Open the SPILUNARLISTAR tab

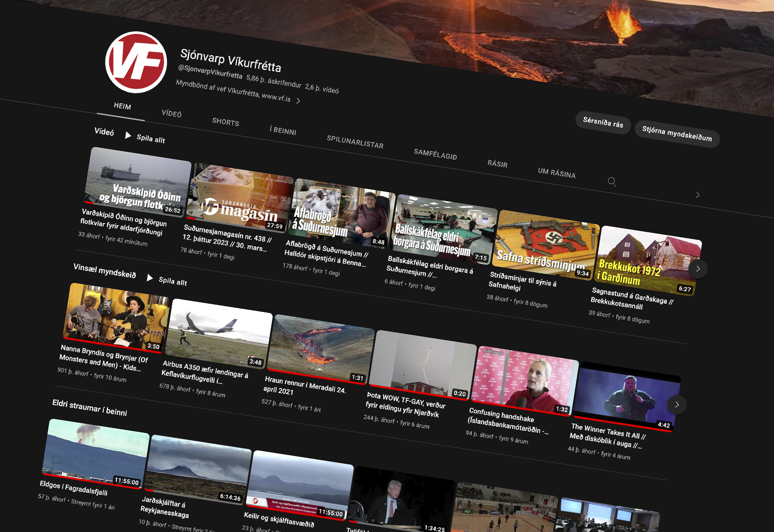pyautogui.click(x=355, y=142)
